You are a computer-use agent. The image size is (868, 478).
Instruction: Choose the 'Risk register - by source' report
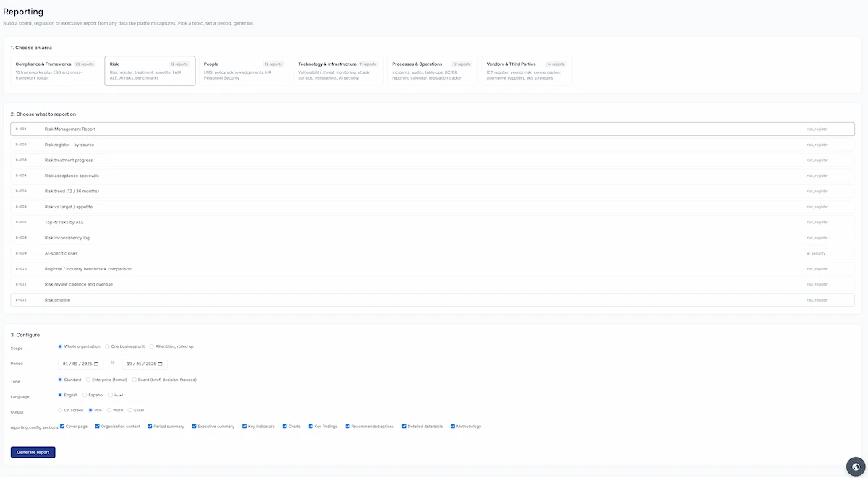433,145
